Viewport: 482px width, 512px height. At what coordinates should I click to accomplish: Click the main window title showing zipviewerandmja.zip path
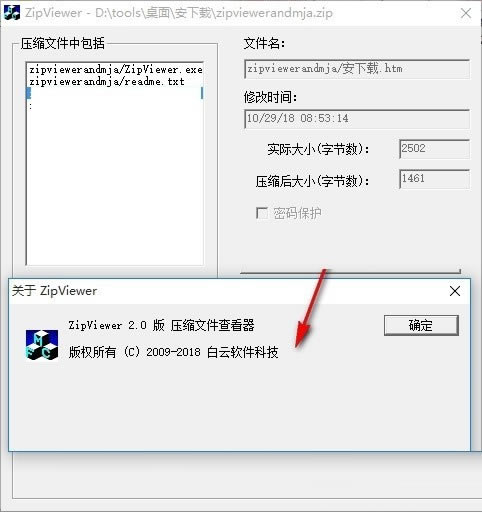point(179,13)
